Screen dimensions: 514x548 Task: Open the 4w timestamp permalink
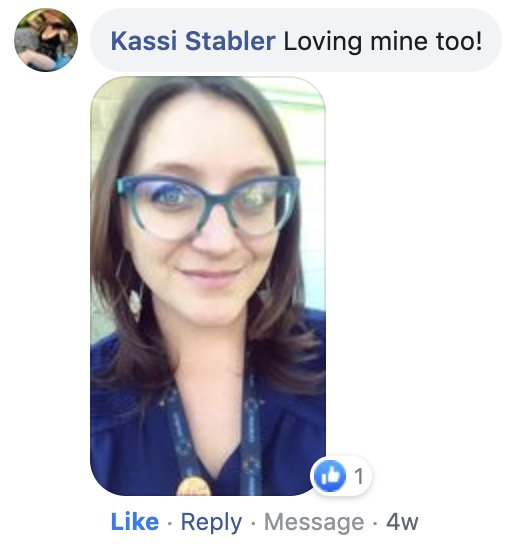pos(402,522)
